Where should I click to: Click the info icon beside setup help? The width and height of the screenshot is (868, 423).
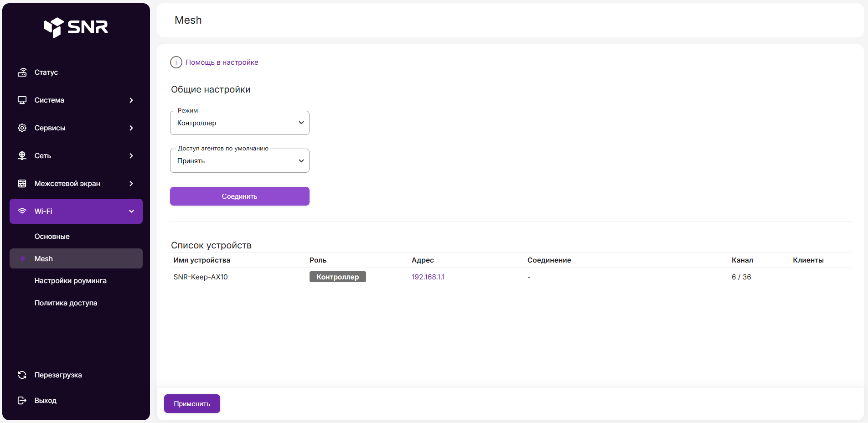tap(176, 62)
